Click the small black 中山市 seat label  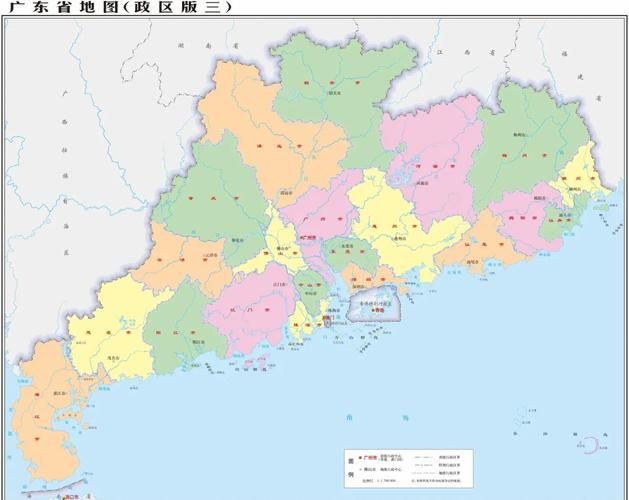click(310, 293)
